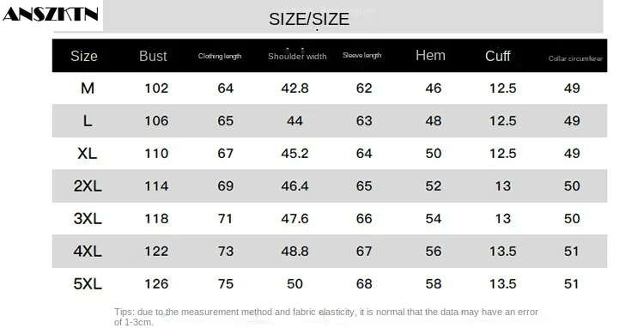This screenshot has height=328, width=644.
Task: Select the 2XL size row label
Action: (88, 186)
